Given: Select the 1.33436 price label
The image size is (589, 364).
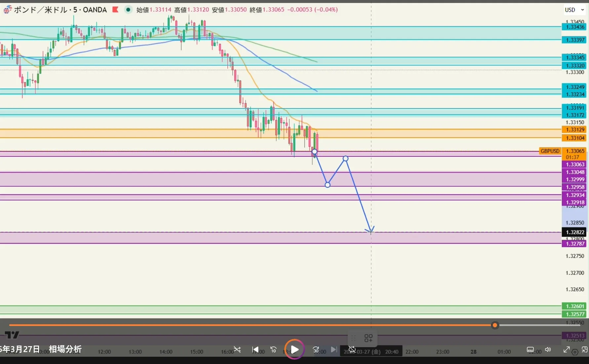Looking at the screenshot, I should [x=574, y=27].
